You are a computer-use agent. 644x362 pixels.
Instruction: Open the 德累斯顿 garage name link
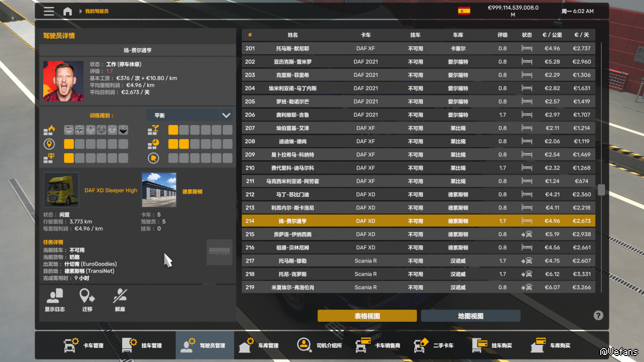point(192,192)
